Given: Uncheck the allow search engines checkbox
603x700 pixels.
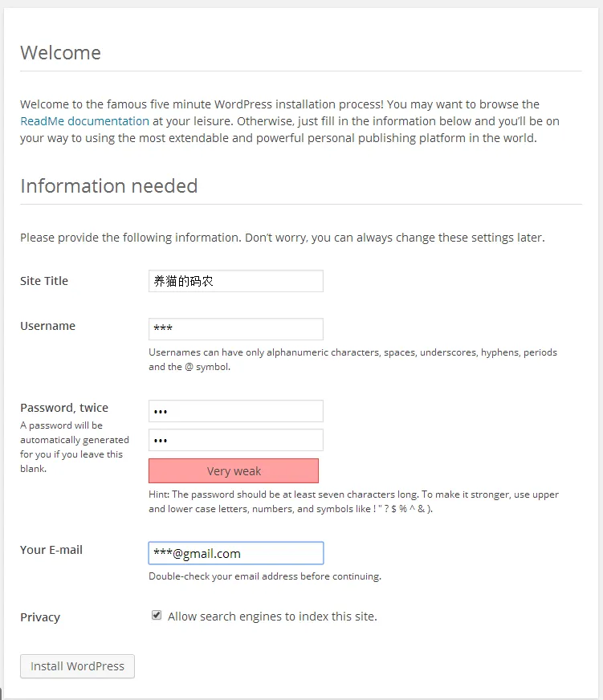Looking at the screenshot, I should (x=157, y=615).
